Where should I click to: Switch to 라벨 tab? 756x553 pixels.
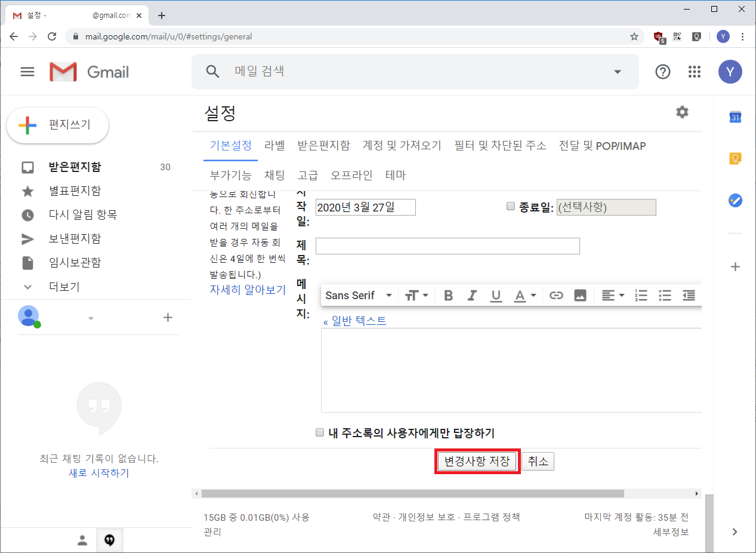click(274, 146)
